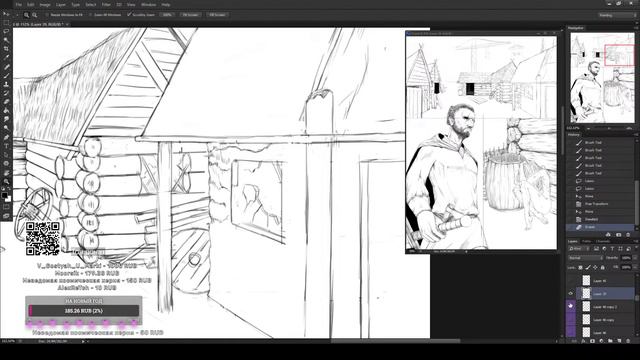Select the Eyedropper tool
The height and width of the screenshot is (360, 640).
[6, 58]
